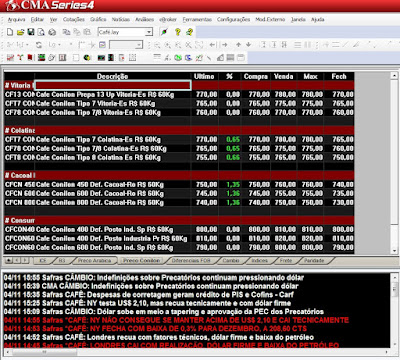Select the row Cafe Conilon Tipo 7 Colatina-Es
Image resolution: width=400 pixels, height=360 pixels.
coord(179,139)
